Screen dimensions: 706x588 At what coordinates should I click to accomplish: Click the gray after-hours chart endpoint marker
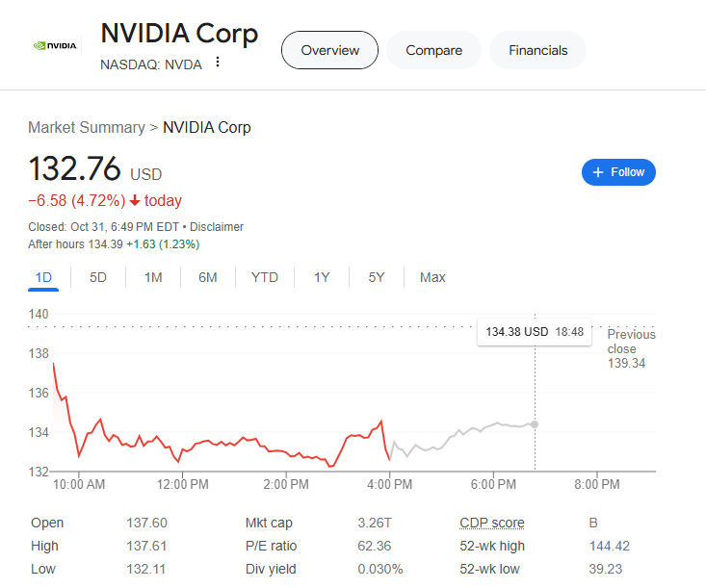coord(535,423)
